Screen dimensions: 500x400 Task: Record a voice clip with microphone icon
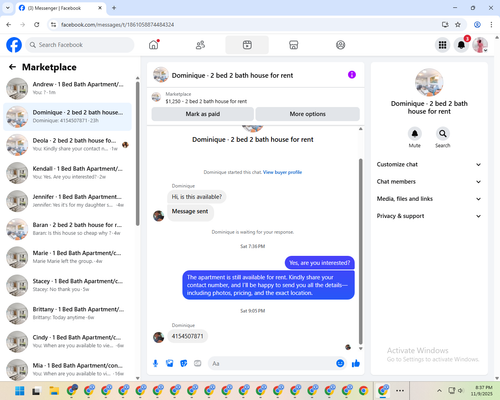pos(155,363)
